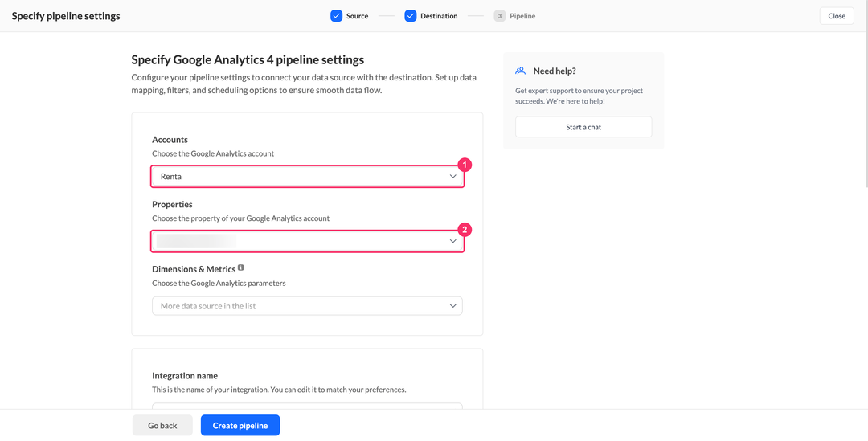Click the 'Specify Google Analytics 4 pipeline settings' heading
The height and width of the screenshot is (441, 868).
[x=248, y=59]
